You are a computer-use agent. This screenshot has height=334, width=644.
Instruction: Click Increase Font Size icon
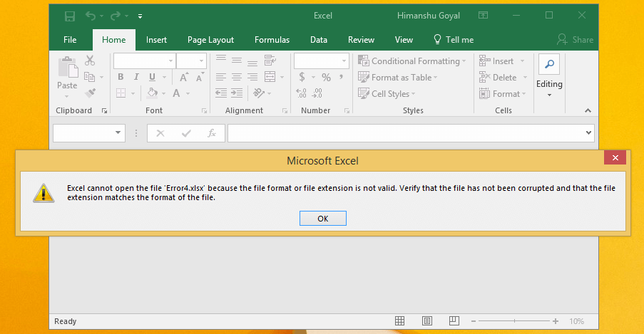(184, 77)
